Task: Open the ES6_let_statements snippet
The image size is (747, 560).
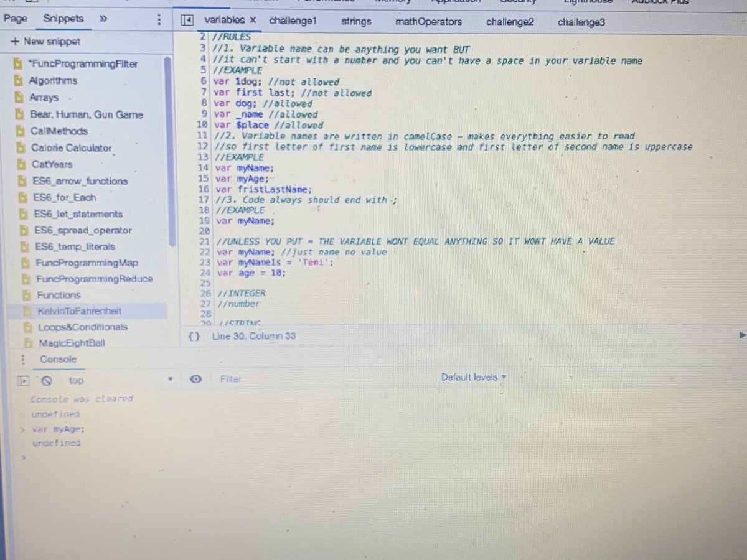Action: coord(78,214)
